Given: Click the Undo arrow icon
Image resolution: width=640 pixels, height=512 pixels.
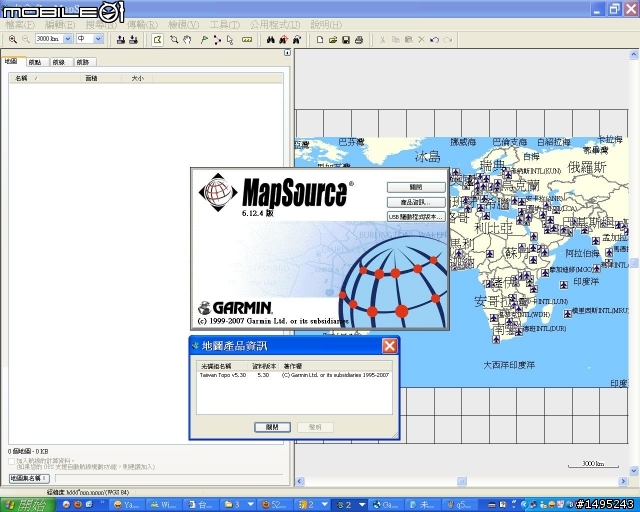Looking at the screenshot, I should point(434,39).
